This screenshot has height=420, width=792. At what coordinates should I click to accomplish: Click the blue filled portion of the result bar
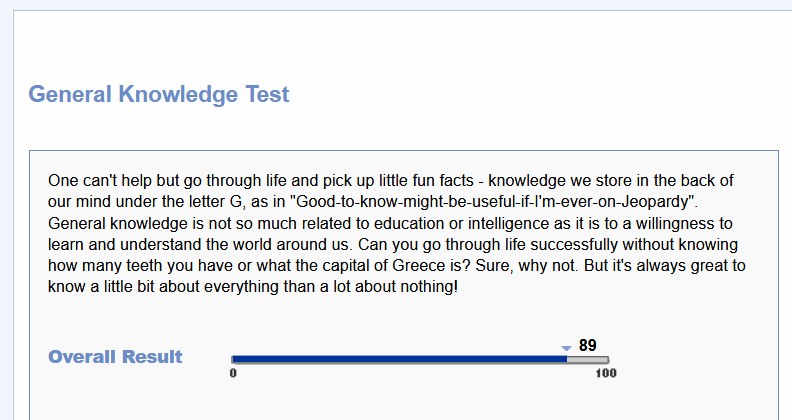(399, 359)
